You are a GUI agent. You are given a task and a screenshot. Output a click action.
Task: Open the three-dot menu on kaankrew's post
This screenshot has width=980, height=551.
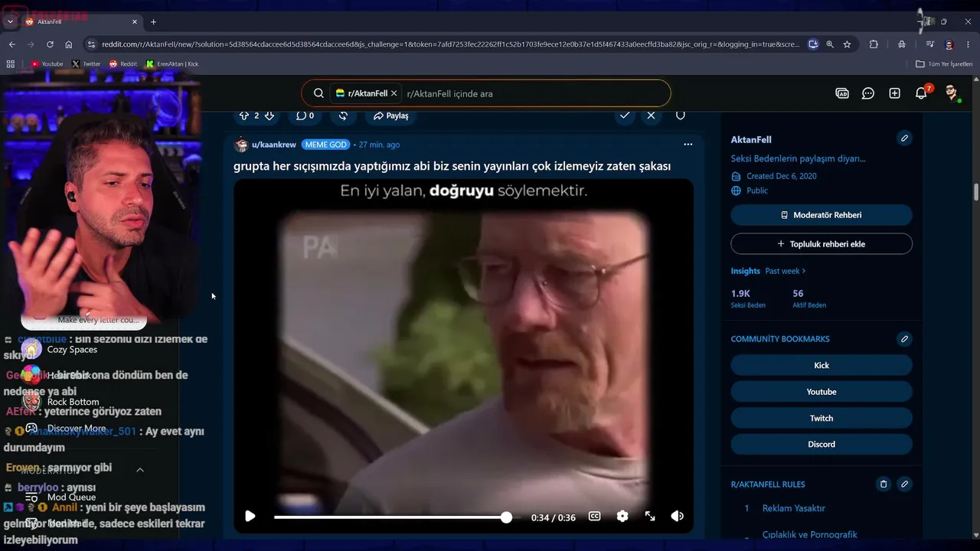(688, 145)
